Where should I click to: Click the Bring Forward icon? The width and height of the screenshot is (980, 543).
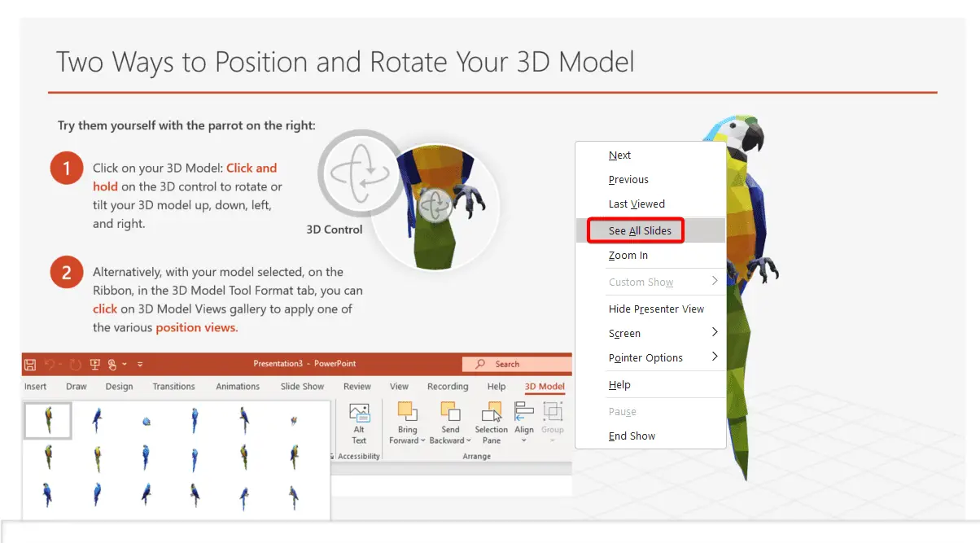click(x=407, y=412)
